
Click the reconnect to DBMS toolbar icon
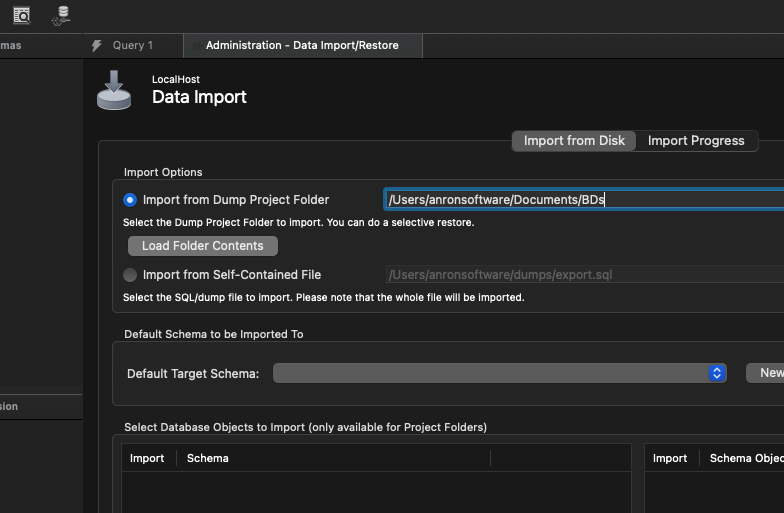62,14
